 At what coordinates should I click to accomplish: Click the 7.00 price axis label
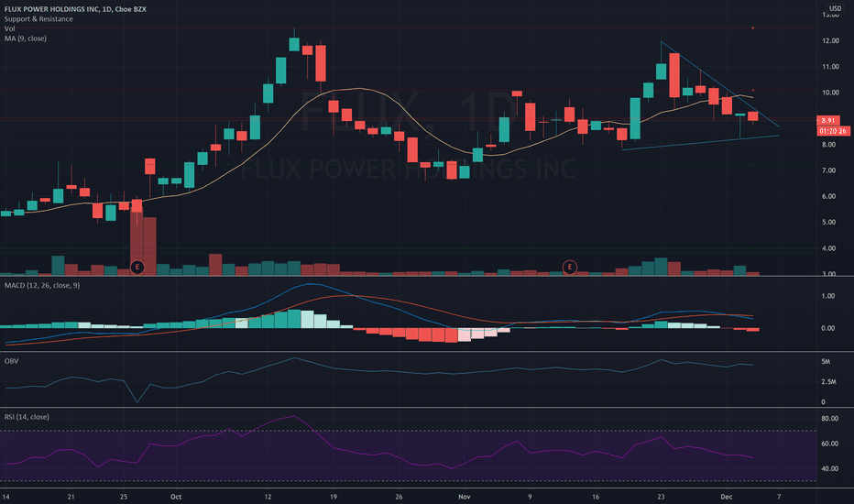[828, 170]
